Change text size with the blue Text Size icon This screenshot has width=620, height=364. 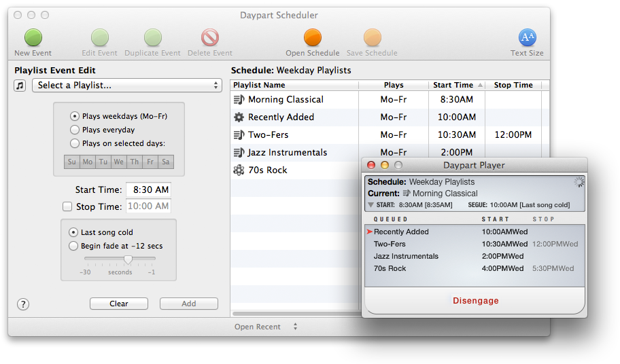tap(527, 37)
